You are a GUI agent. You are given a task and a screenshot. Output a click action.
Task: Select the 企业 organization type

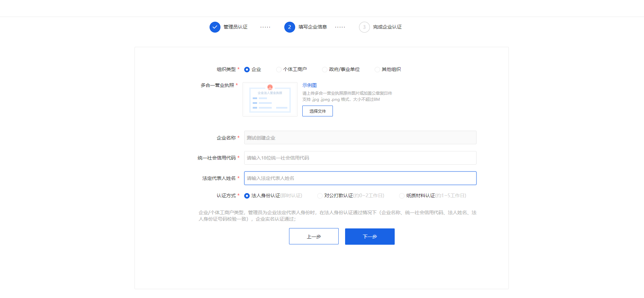(x=247, y=70)
